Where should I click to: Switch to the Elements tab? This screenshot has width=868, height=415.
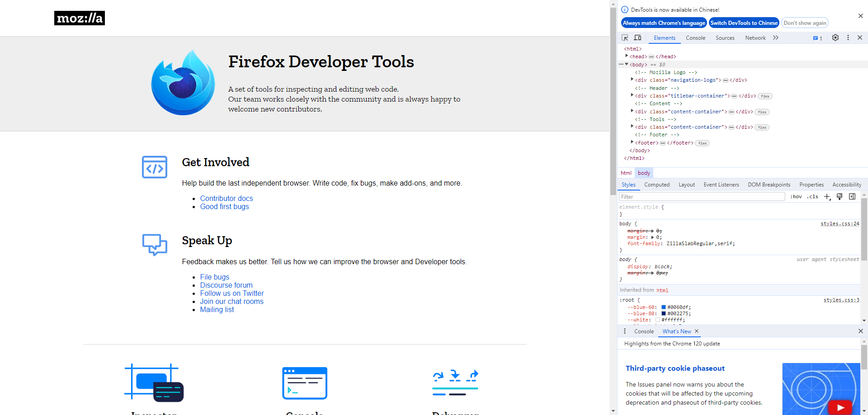[665, 38]
